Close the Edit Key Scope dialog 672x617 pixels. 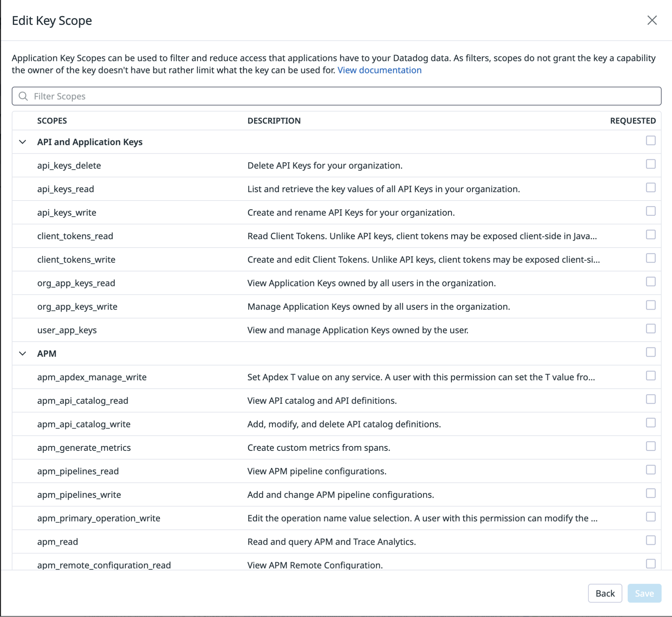[652, 20]
